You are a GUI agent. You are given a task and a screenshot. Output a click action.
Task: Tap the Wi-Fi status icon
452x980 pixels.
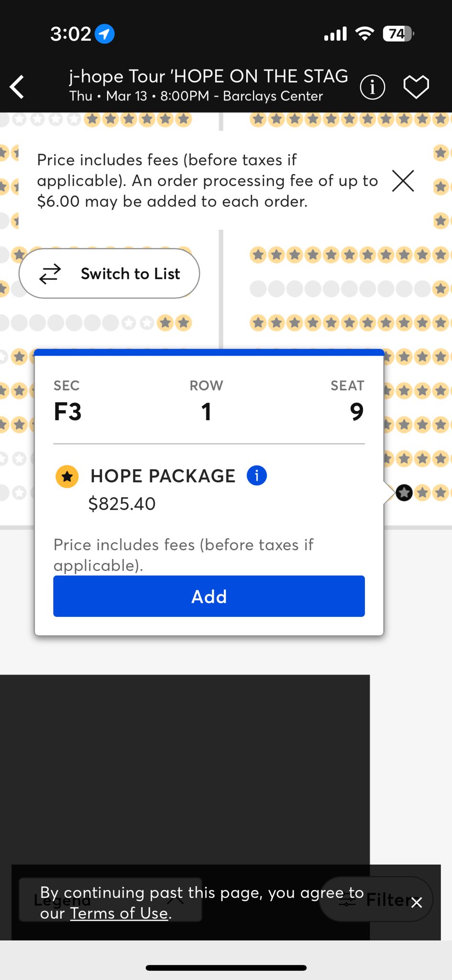(364, 34)
